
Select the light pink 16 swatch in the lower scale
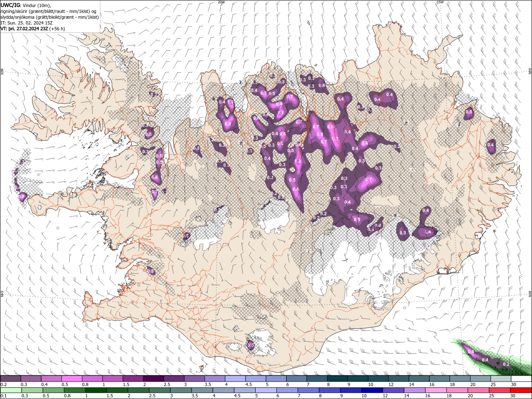click(x=436, y=390)
